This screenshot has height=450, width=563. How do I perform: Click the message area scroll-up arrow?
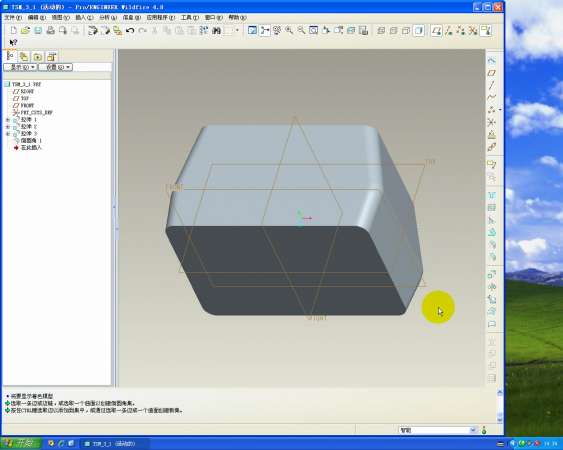(500, 393)
